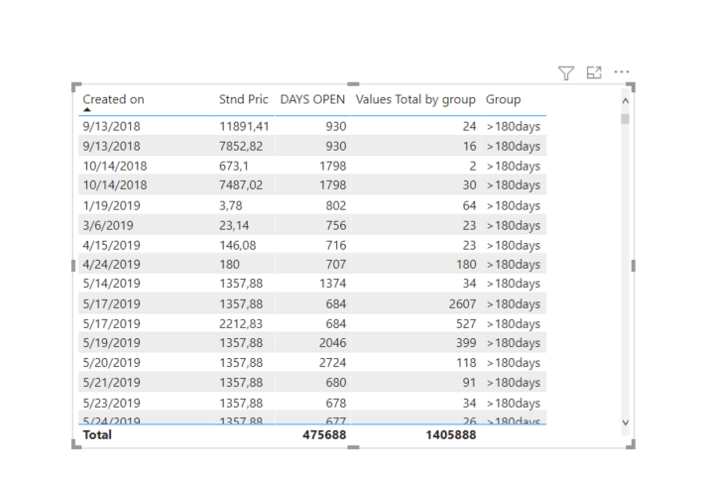Select the group grand total 1405888

coord(451,435)
